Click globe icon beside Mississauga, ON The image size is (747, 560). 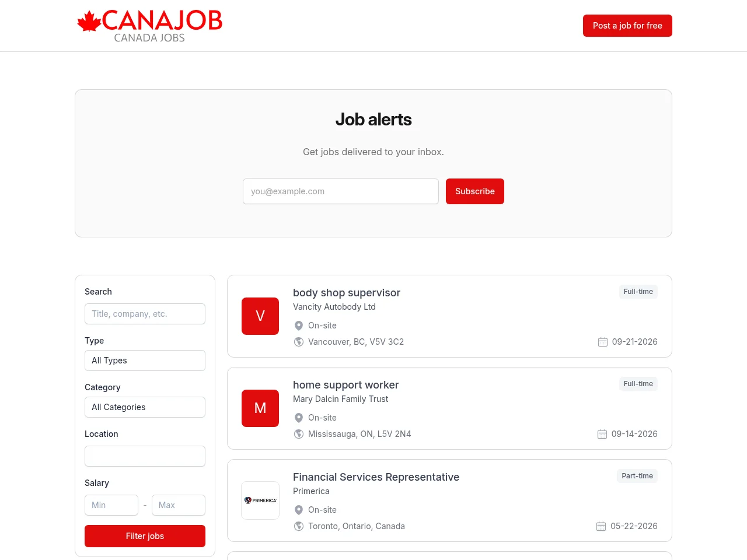299,434
